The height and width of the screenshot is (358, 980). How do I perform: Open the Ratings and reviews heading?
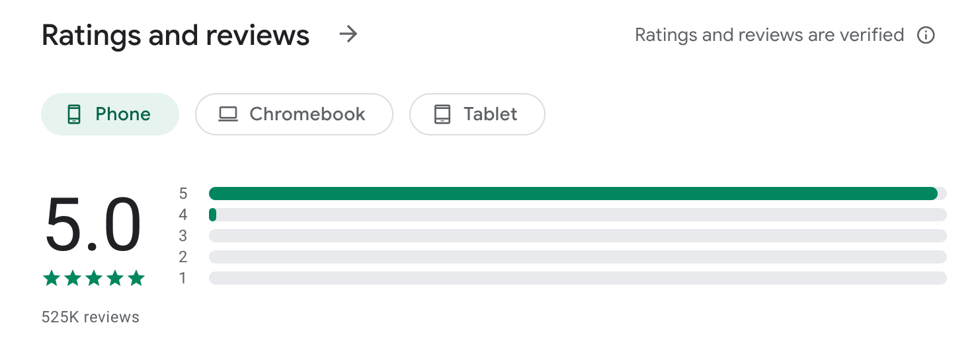point(175,35)
